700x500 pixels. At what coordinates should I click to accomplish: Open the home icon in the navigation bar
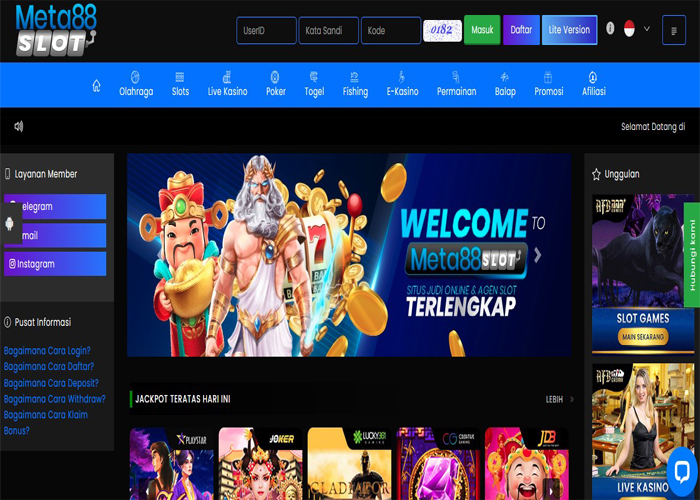pos(96,85)
